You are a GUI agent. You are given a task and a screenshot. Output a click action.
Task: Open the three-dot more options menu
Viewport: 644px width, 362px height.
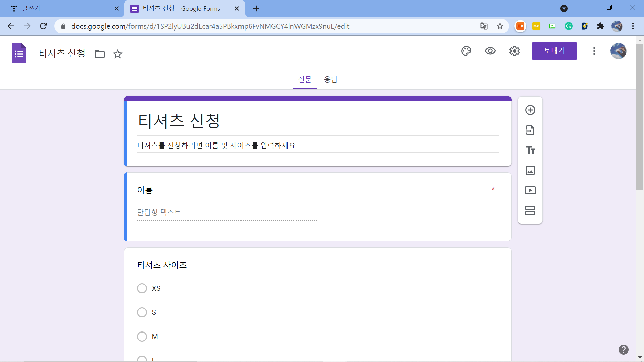(x=594, y=51)
